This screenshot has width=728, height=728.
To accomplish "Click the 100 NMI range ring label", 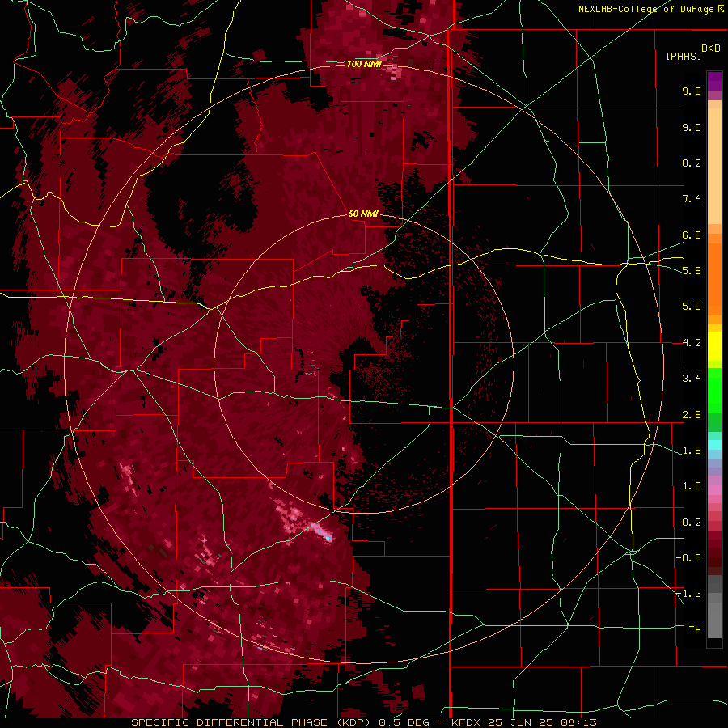I will 364,64.
